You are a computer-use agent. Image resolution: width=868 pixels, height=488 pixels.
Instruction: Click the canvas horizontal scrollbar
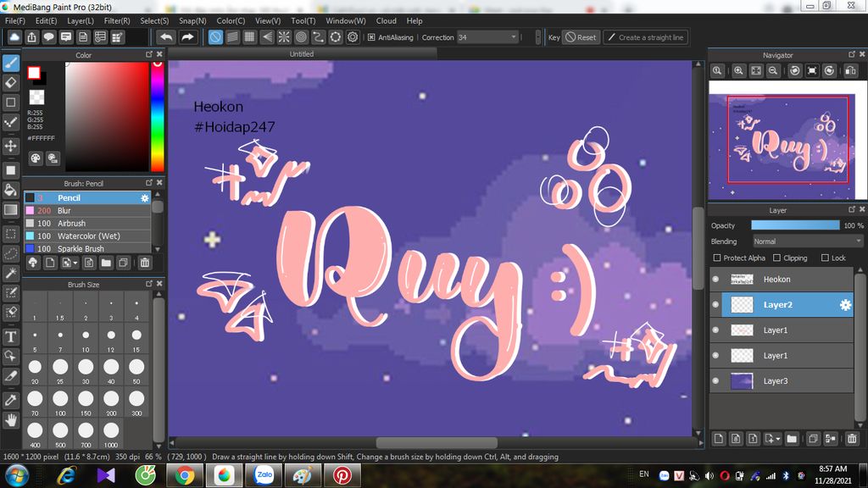coord(437,442)
